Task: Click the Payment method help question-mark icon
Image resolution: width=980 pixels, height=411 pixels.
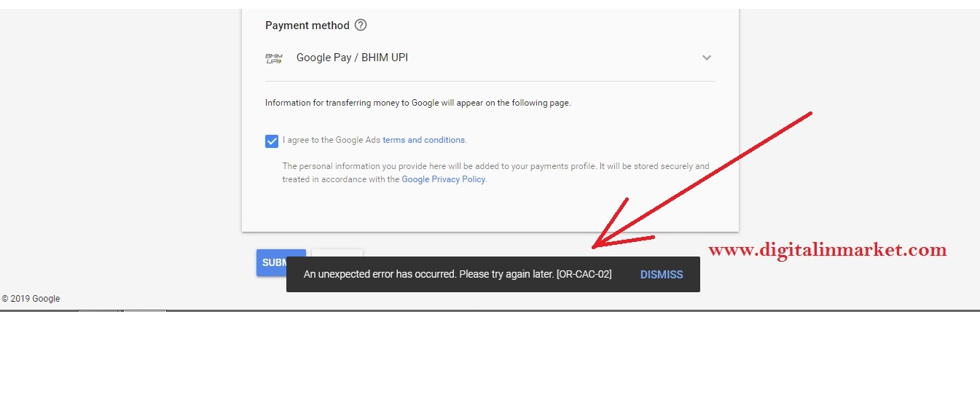Action: point(361,26)
